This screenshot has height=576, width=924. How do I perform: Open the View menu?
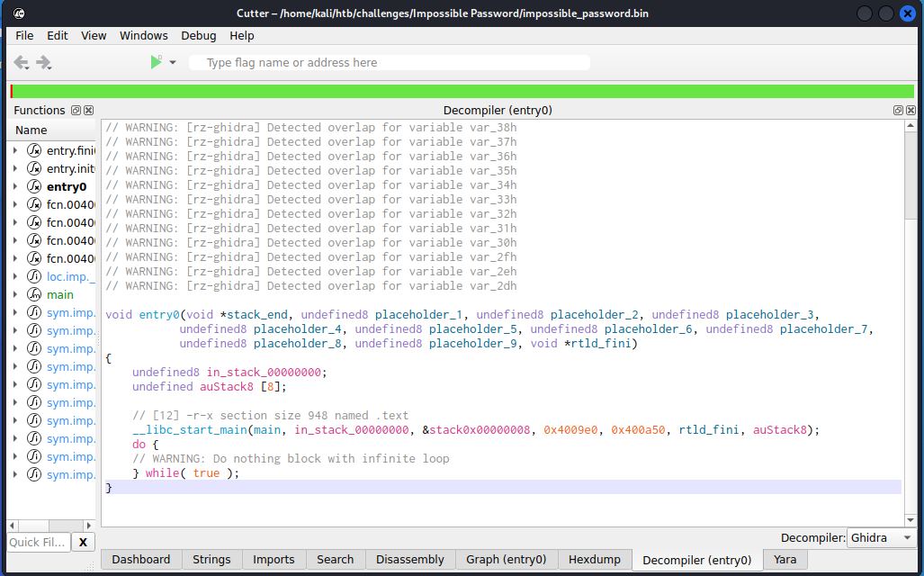94,35
